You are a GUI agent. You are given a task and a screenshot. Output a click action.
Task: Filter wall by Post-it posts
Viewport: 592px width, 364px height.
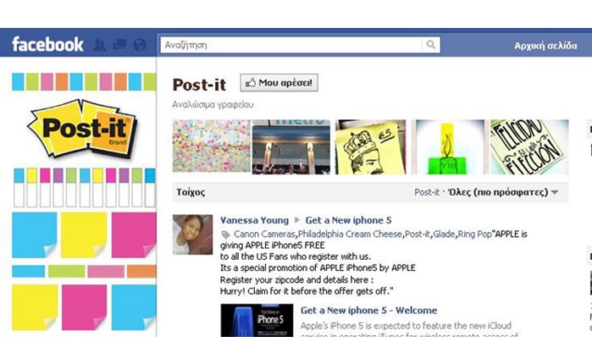[x=427, y=192]
